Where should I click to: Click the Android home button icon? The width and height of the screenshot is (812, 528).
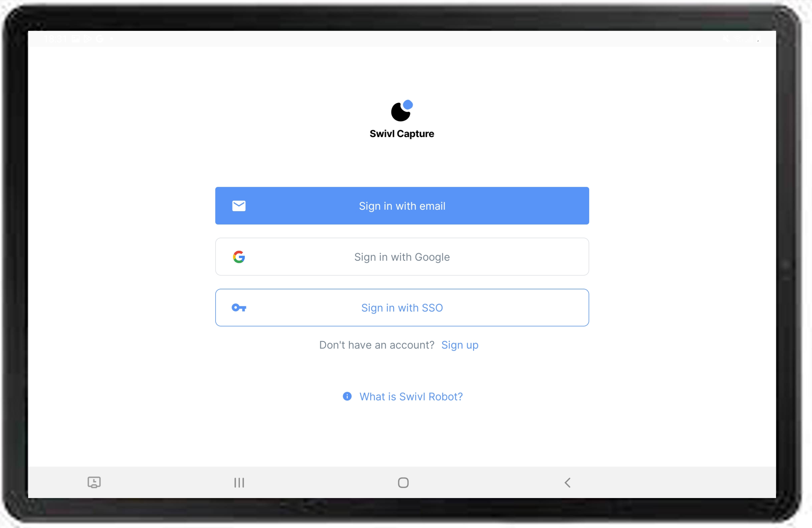(x=403, y=482)
